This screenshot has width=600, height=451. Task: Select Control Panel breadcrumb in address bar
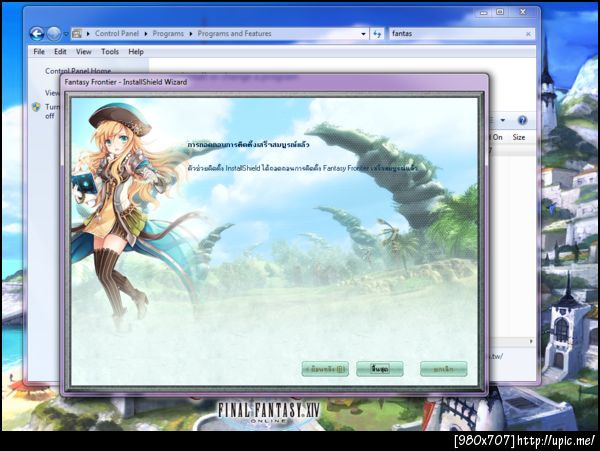pos(117,34)
